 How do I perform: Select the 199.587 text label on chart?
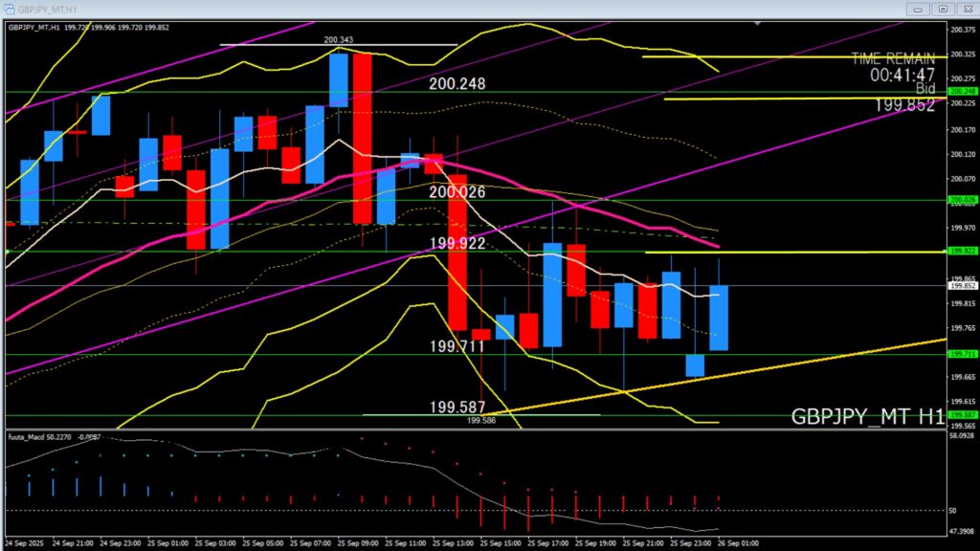point(457,407)
